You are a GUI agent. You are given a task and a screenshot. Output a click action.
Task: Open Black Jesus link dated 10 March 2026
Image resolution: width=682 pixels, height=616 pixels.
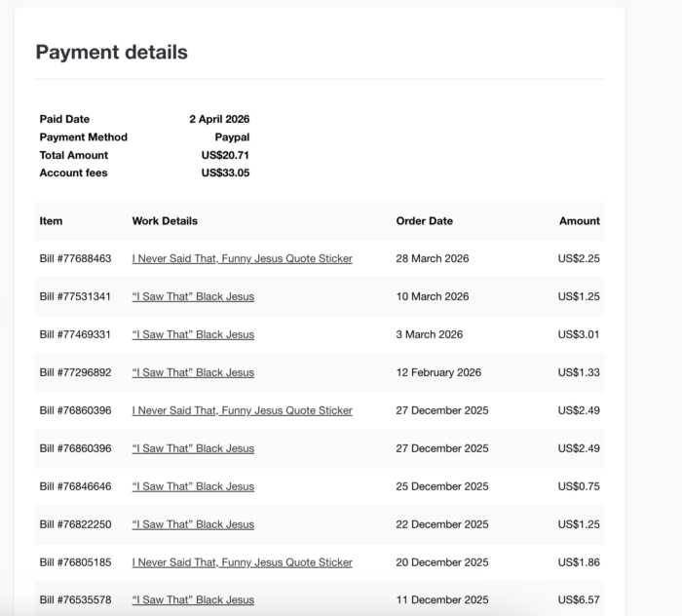[193, 296]
